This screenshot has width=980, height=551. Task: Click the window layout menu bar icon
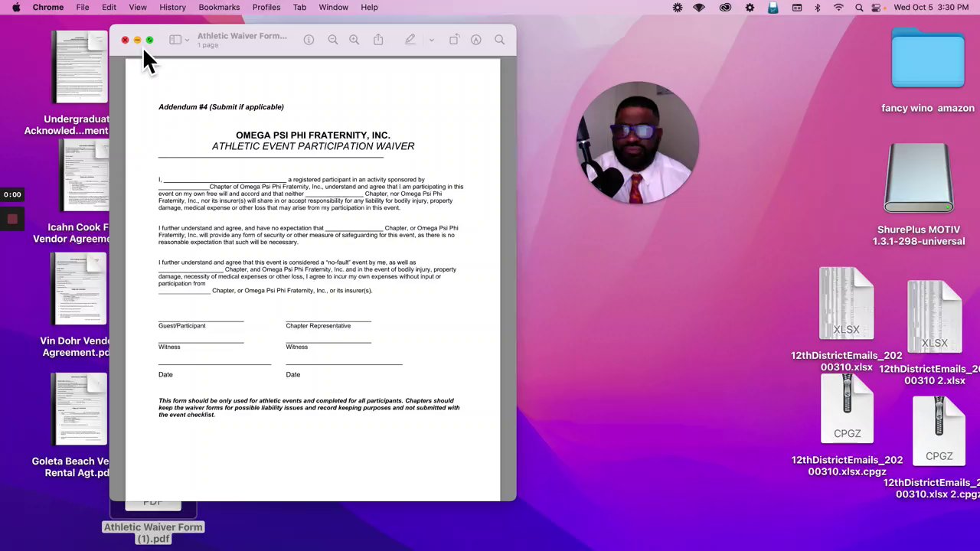pyautogui.click(x=797, y=7)
